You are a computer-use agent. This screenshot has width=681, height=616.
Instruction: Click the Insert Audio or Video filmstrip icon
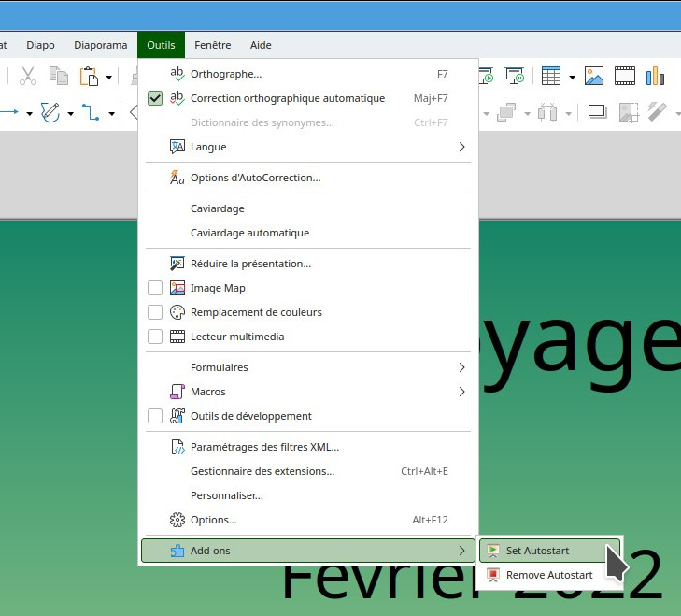(625, 77)
